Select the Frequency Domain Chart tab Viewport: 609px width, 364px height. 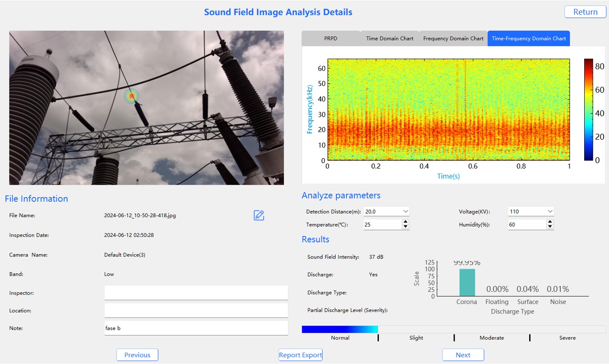(x=452, y=38)
